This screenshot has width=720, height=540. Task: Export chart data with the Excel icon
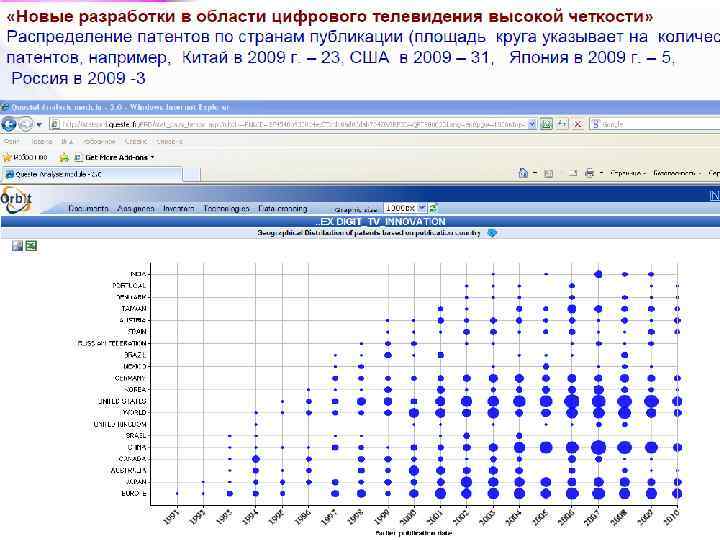pos(31,246)
